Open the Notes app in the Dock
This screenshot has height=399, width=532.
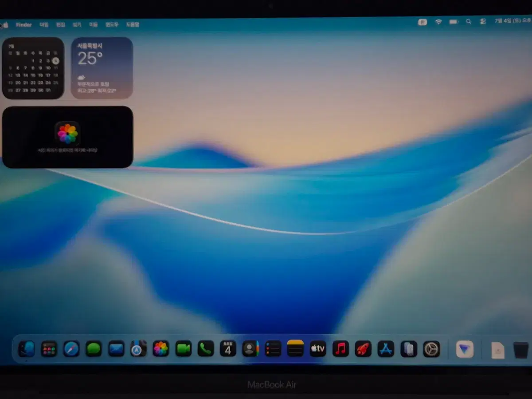(x=295, y=348)
